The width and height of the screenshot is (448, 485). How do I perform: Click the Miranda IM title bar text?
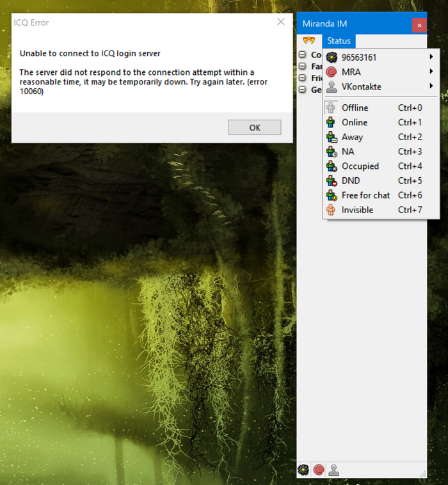(x=325, y=24)
